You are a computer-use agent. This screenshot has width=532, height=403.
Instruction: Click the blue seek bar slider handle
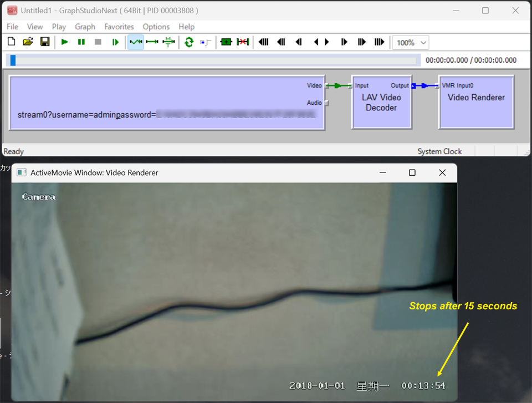(13, 60)
